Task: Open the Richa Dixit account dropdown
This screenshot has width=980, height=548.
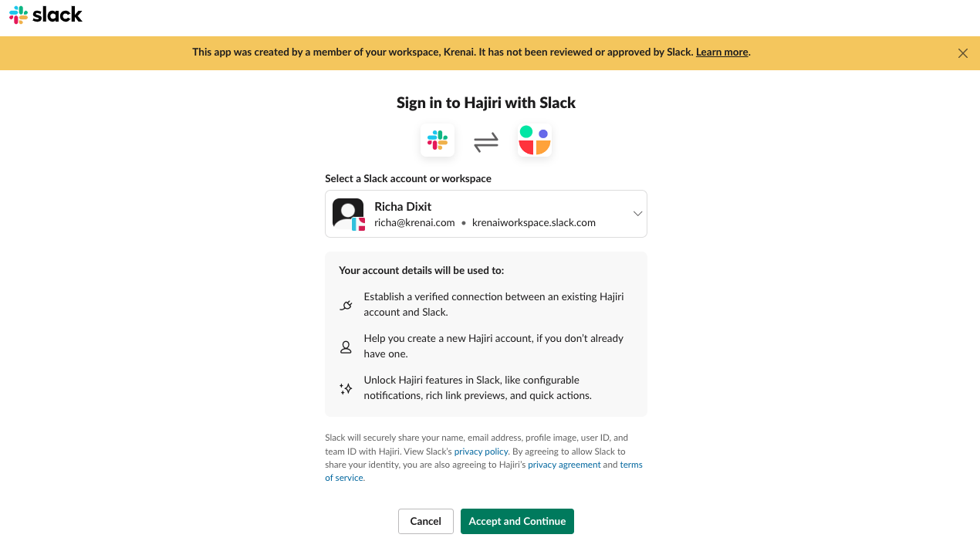Action: pos(486,214)
